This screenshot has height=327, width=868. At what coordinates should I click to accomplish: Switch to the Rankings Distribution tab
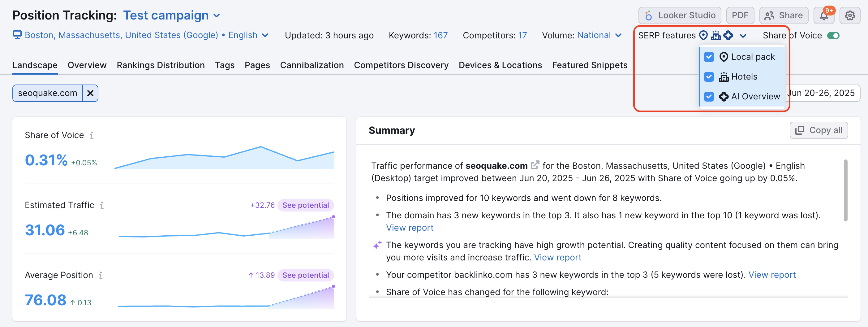(x=160, y=65)
